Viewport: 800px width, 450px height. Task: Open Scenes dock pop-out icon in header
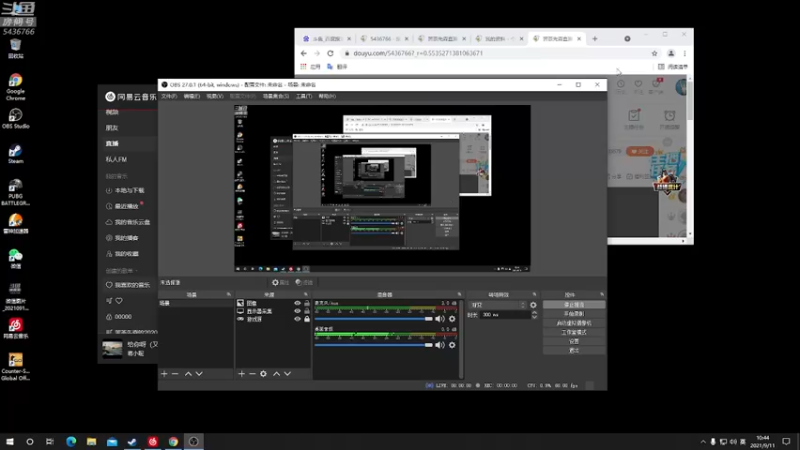[x=229, y=294]
